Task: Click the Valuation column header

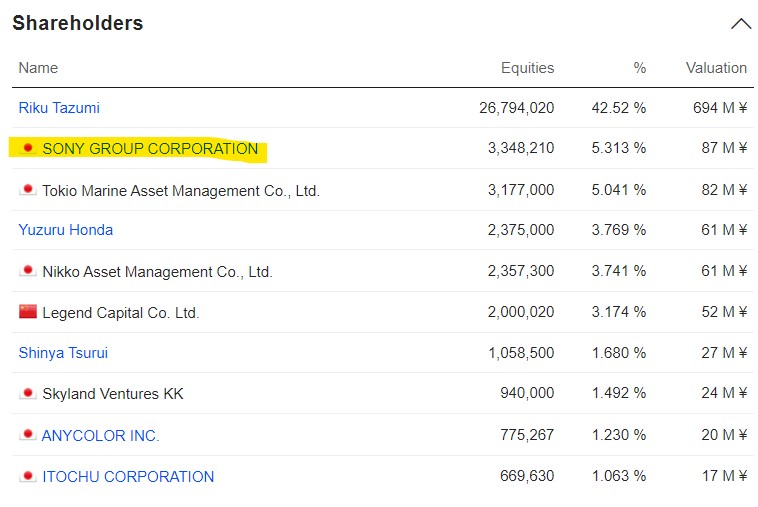Action: [x=716, y=68]
